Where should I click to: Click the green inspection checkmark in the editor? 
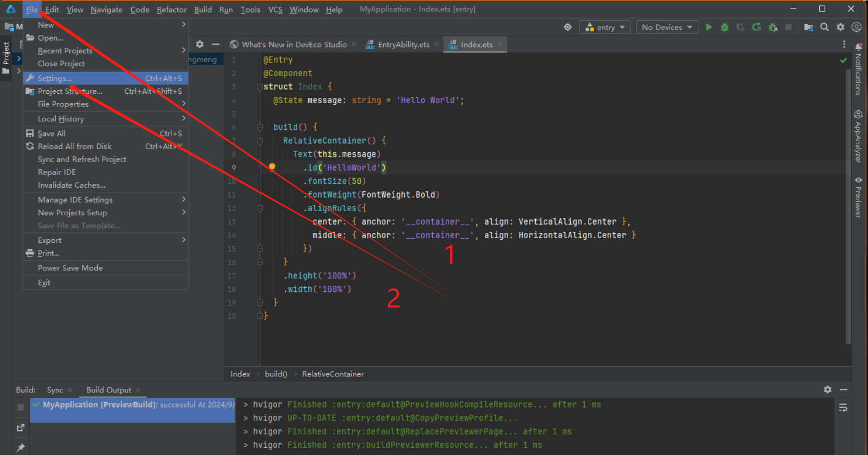coord(844,60)
